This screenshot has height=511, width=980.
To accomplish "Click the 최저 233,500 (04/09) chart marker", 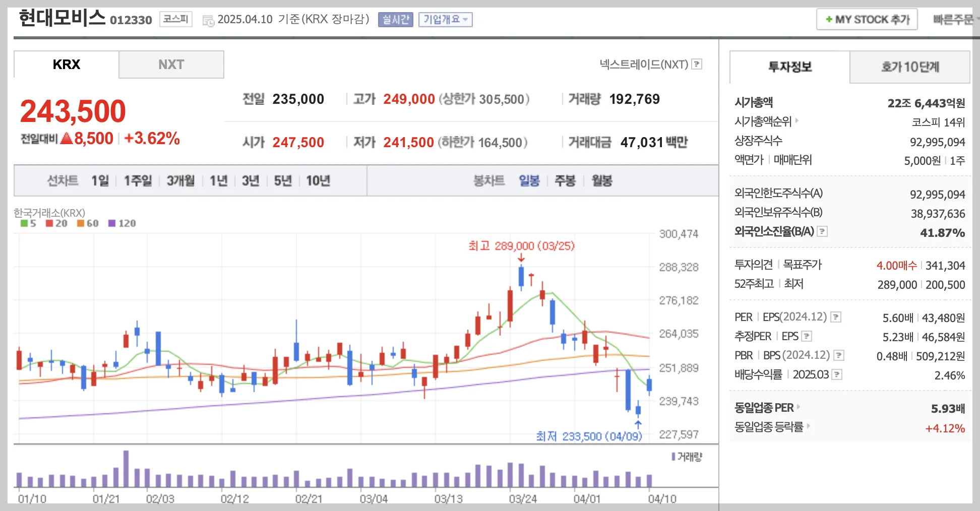I will coord(589,436).
